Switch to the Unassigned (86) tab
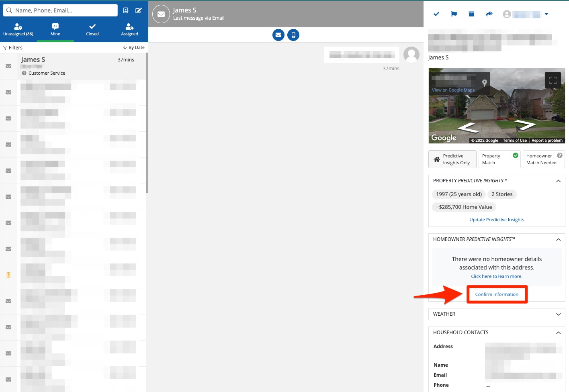569x392 pixels. pos(18,30)
